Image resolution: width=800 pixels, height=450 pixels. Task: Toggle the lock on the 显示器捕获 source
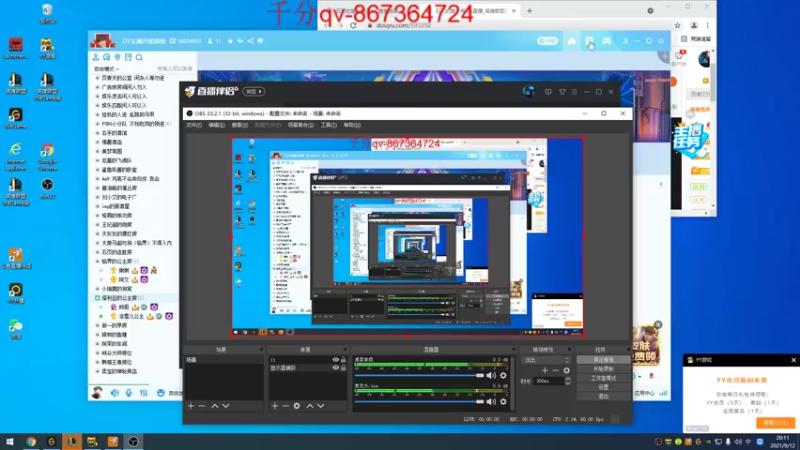343,367
